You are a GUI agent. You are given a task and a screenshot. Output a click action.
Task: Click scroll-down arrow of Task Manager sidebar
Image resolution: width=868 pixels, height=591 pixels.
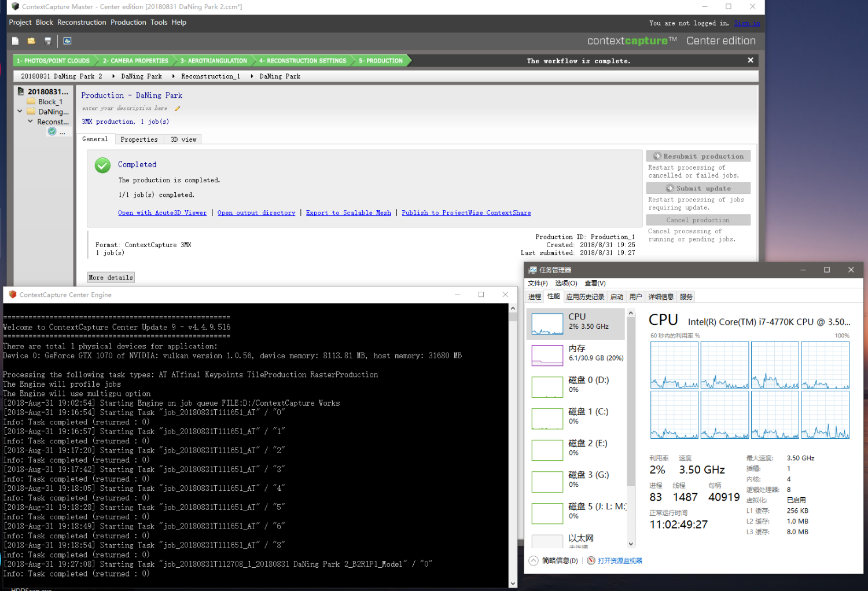coord(631,544)
